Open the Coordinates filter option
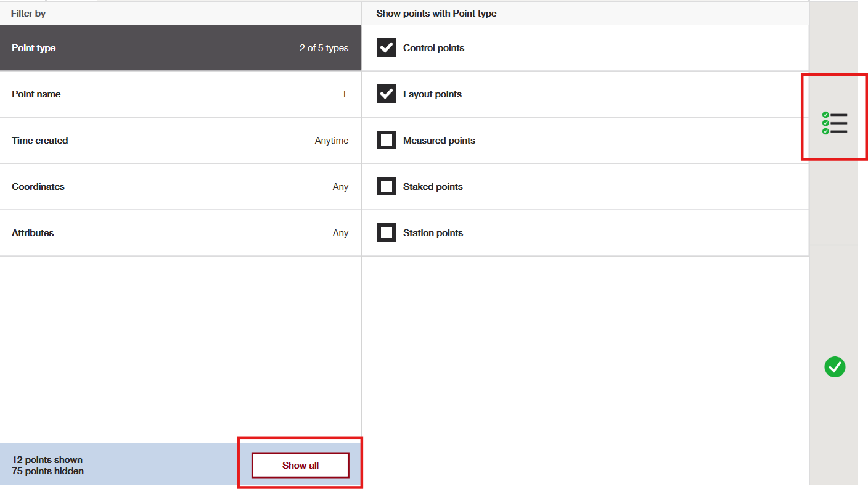 pos(38,187)
